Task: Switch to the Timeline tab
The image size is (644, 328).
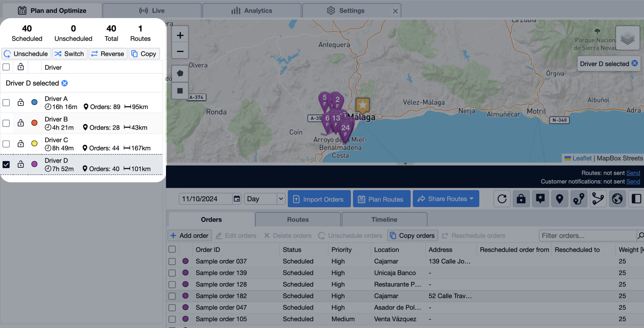Action: (384, 220)
